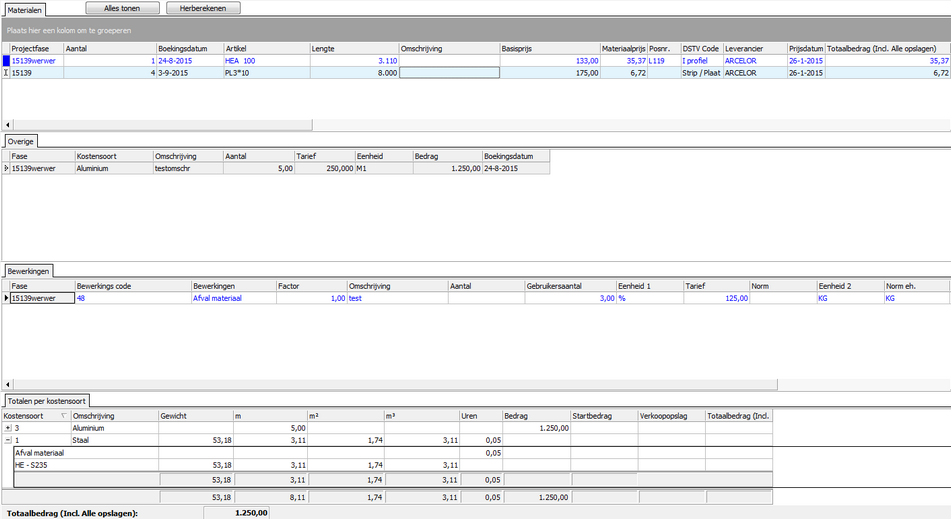Click the Artikel column header
This screenshot has height=519, width=951.
click(x=267, y=49)
